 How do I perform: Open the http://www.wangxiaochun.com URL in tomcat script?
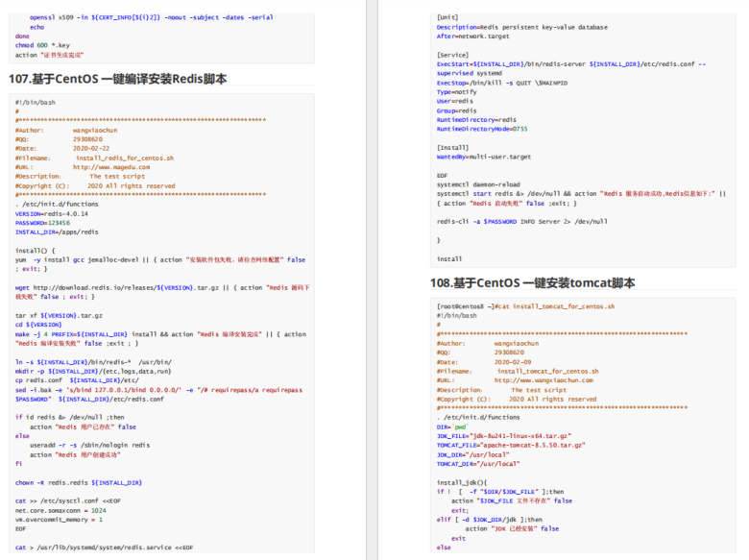[544, 380]
